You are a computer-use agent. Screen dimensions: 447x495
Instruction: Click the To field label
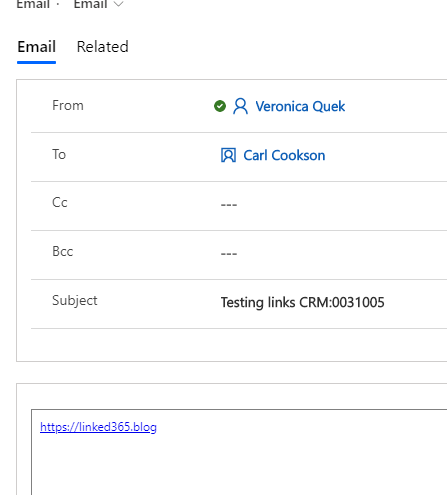coord(59,155)
